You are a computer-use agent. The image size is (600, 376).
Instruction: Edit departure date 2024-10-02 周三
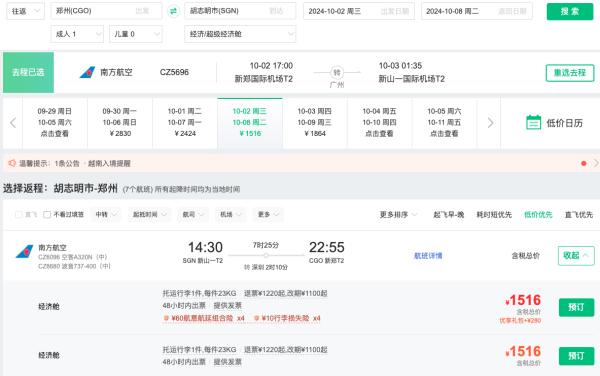[359, 11]
